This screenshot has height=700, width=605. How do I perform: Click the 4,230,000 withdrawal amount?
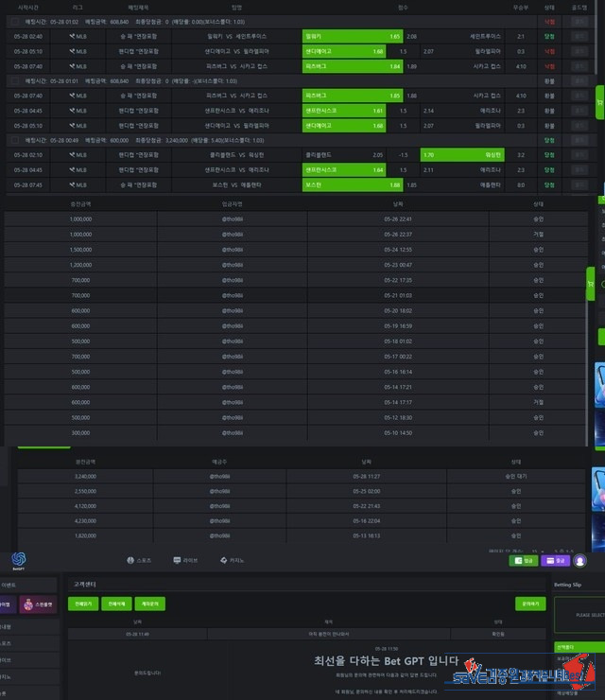(x=85, y=521)
